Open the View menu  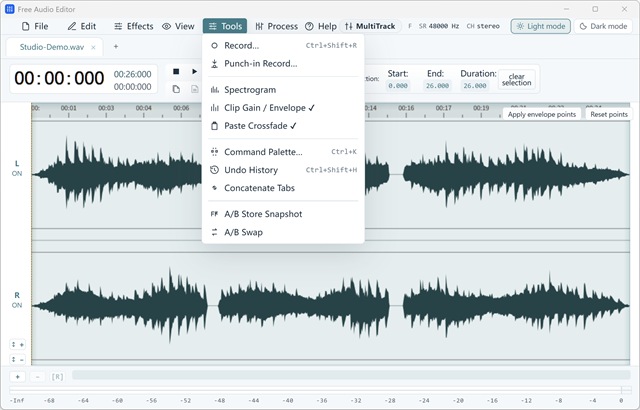click(178, 26)
